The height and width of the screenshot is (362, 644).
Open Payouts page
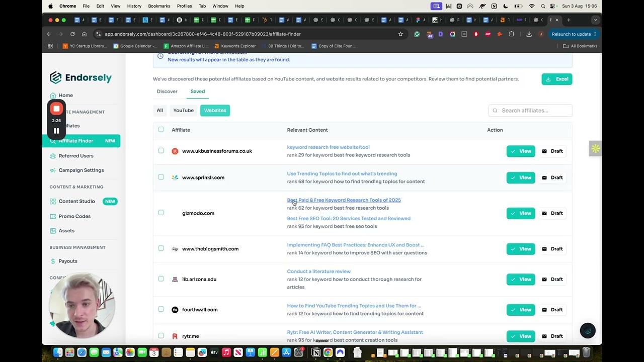tap(68, 261)
